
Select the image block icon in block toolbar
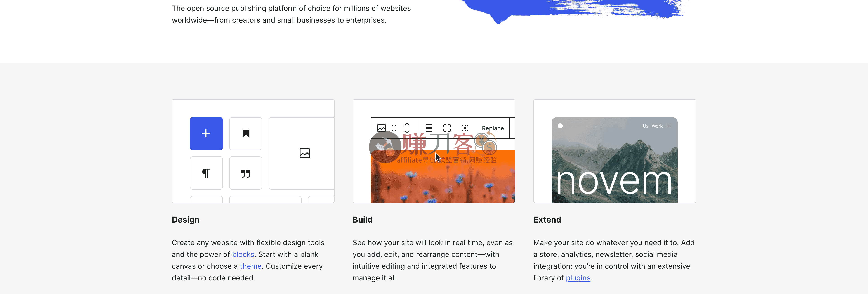click(381, 128)
